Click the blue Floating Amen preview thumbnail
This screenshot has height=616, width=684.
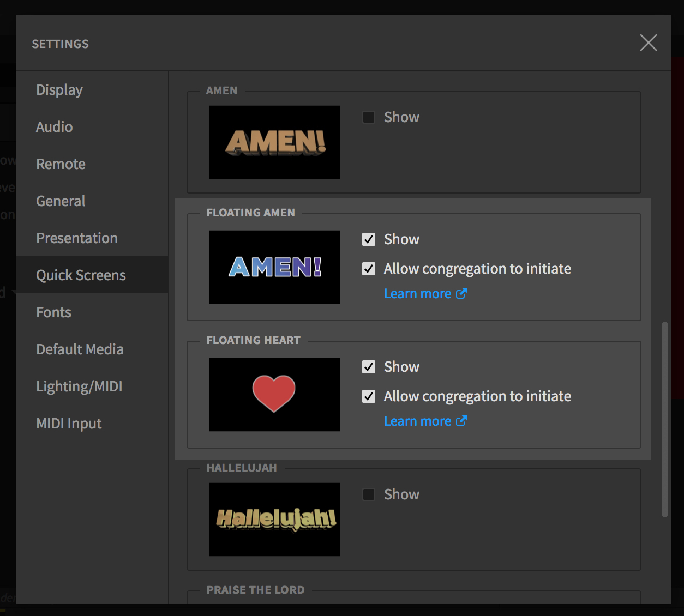tap(275, 267)
